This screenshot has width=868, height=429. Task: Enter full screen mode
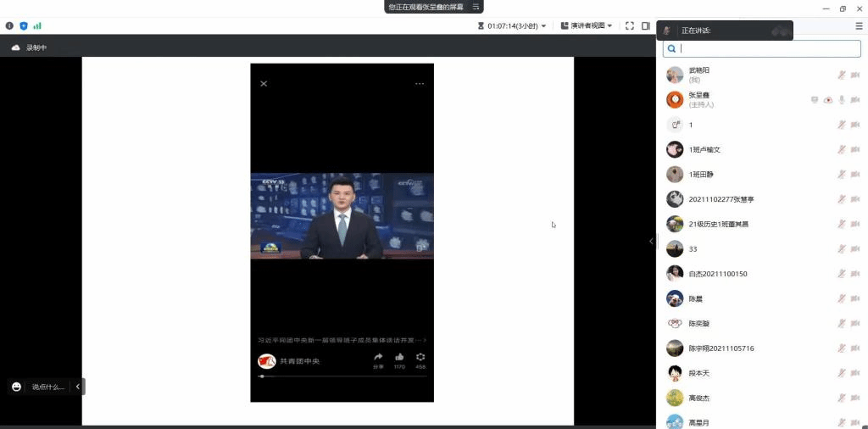coord(630,25)
